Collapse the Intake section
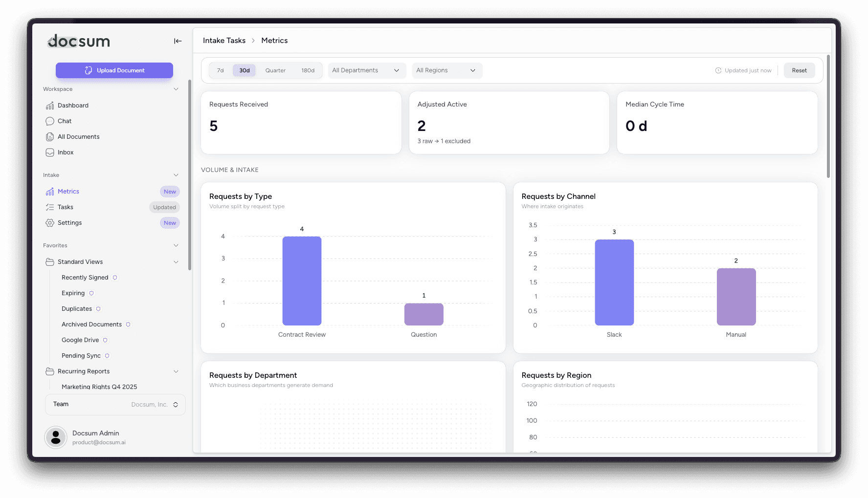The image size is (868, 498). click(176, 175)
